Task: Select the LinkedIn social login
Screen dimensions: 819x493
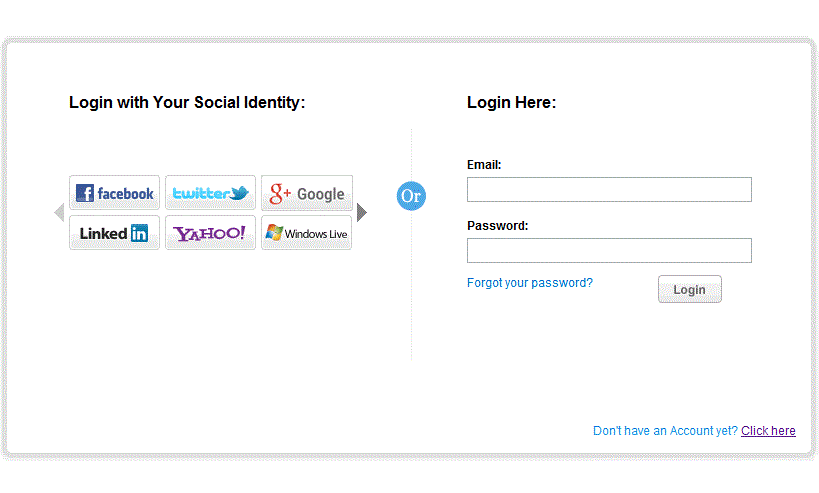Action: click(114, 233)
